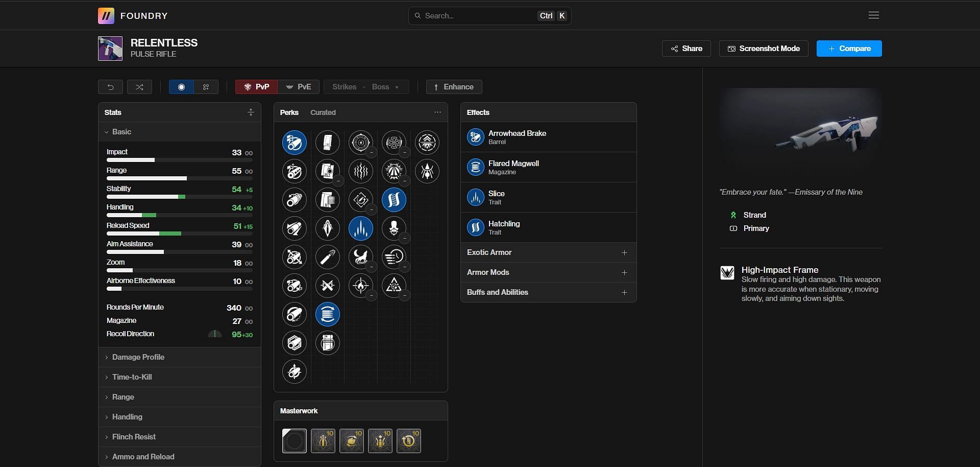The height and width of the screenshot is (467, 980).
Task: Select the Chambered Compensator barrel perk
Action: coord(295,171)
